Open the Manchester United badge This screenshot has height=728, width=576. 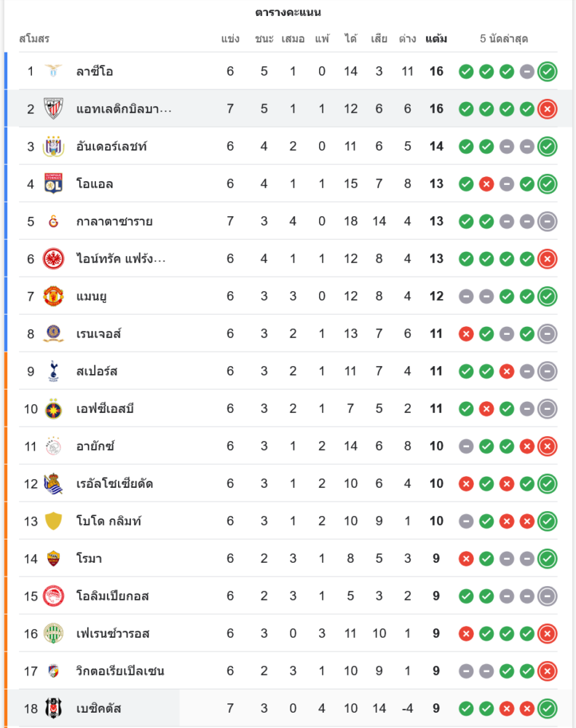(x=54, y=296)
